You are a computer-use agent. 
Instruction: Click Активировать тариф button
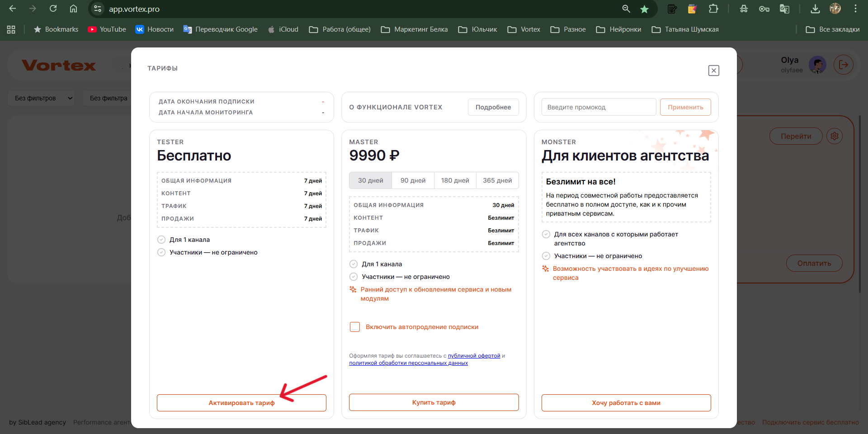coord(241,402)
